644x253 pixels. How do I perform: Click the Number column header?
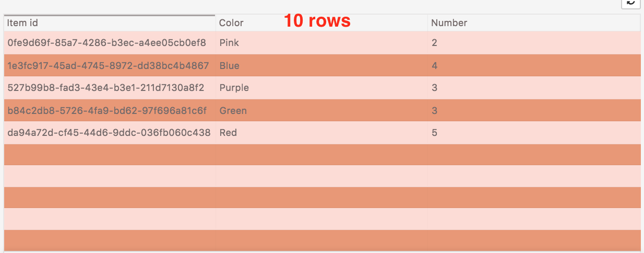[x=449, y=23]
